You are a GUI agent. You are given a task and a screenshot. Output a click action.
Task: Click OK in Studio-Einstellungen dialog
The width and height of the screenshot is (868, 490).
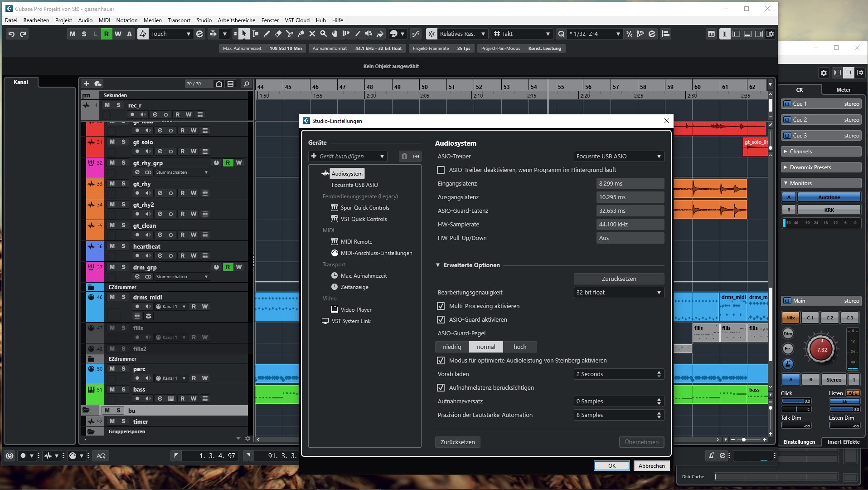[x=612, y=465]
